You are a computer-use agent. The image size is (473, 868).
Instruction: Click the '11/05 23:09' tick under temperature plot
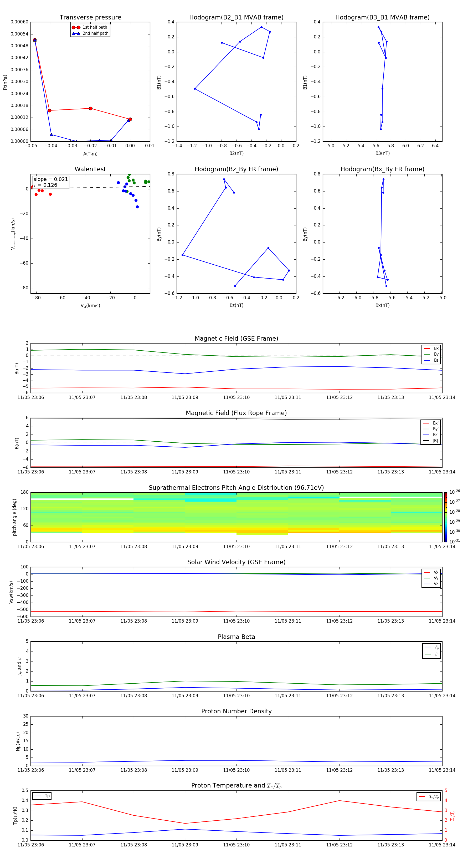185,845
